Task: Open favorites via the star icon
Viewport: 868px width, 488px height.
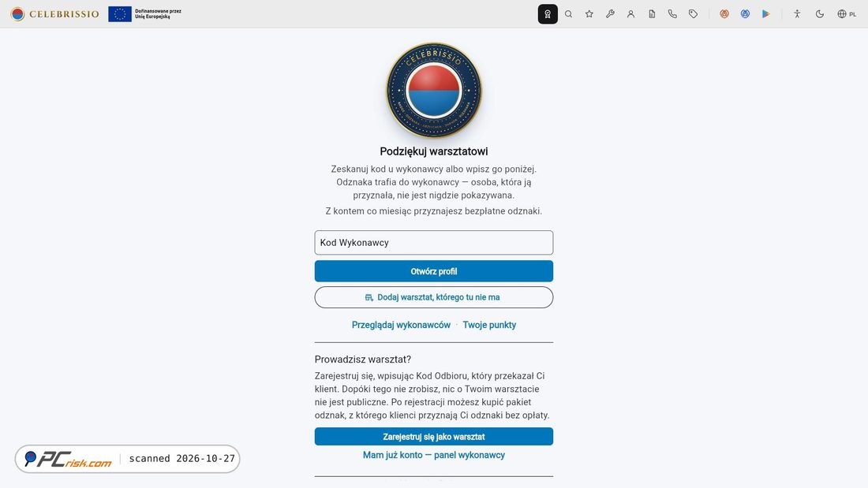Action: pos(589,14)
